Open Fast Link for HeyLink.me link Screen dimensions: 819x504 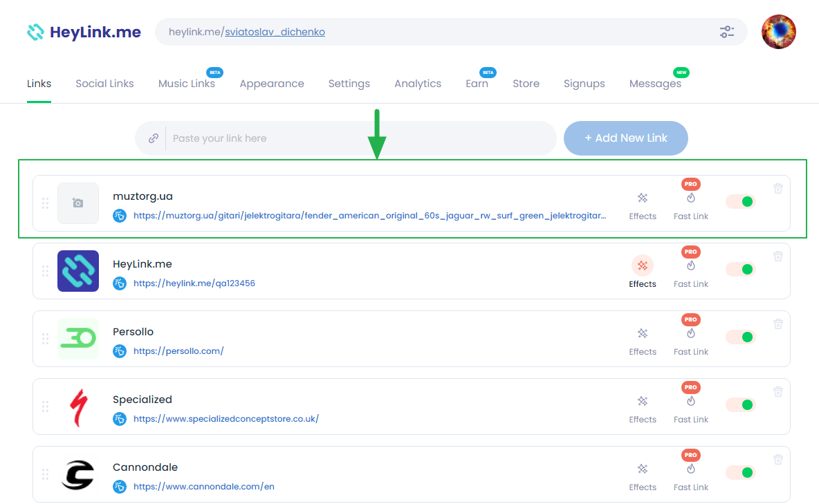(x=690, y=274)
